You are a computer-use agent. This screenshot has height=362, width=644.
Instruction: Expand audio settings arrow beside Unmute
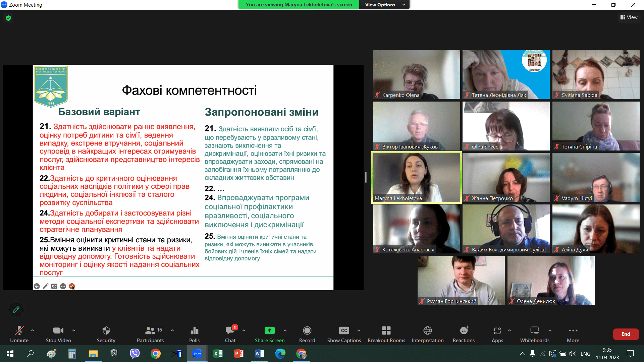33,330
